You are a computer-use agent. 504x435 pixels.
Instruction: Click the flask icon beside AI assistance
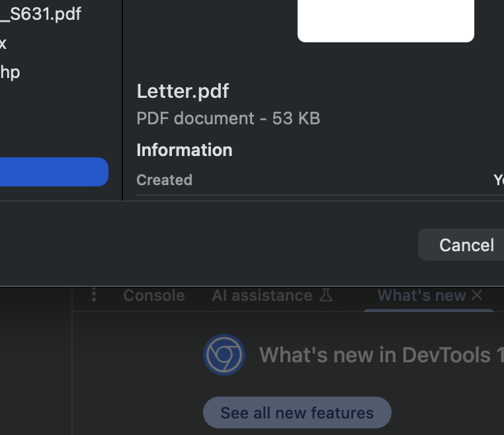[326, 295]
